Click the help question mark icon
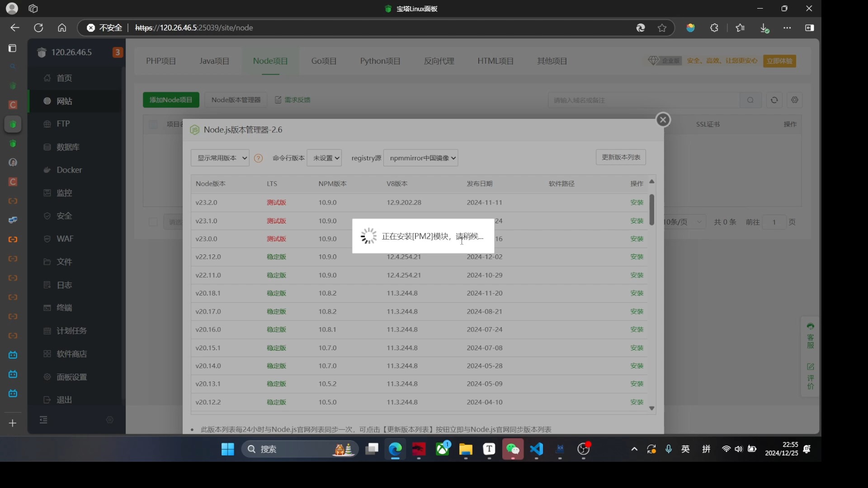868x488 pixels. (258, 158)
